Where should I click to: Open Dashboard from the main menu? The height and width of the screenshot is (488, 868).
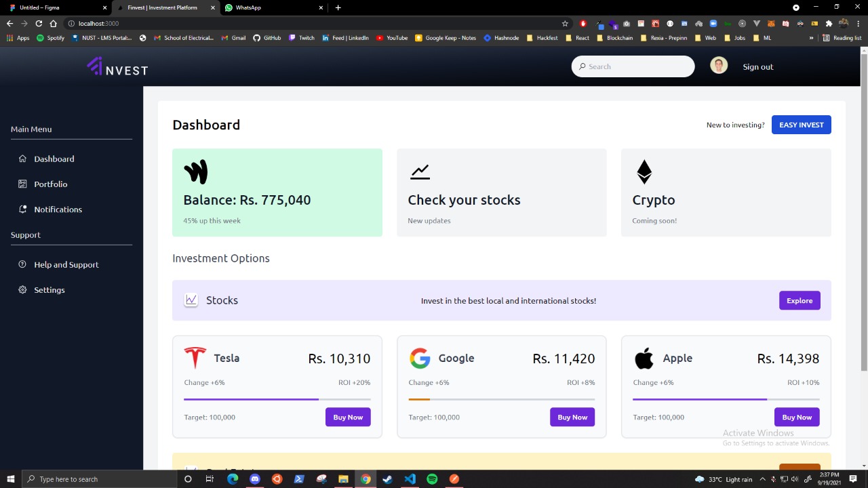pos(54,159)
